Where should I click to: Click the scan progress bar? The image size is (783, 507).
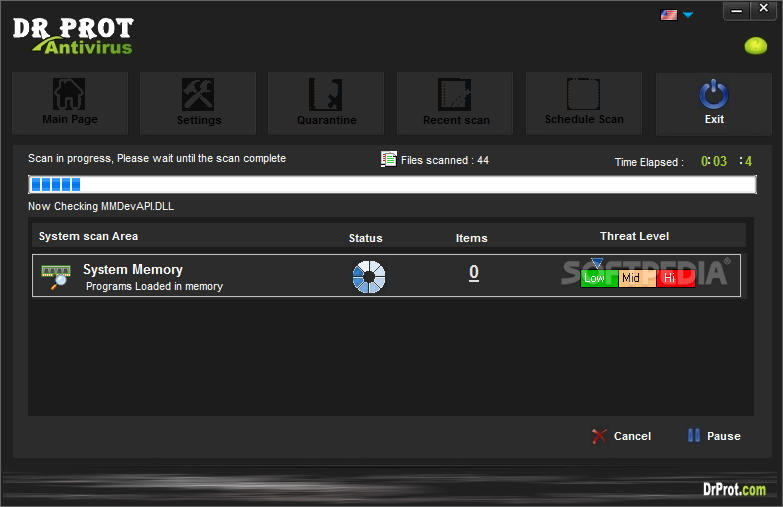click(392, 184)
